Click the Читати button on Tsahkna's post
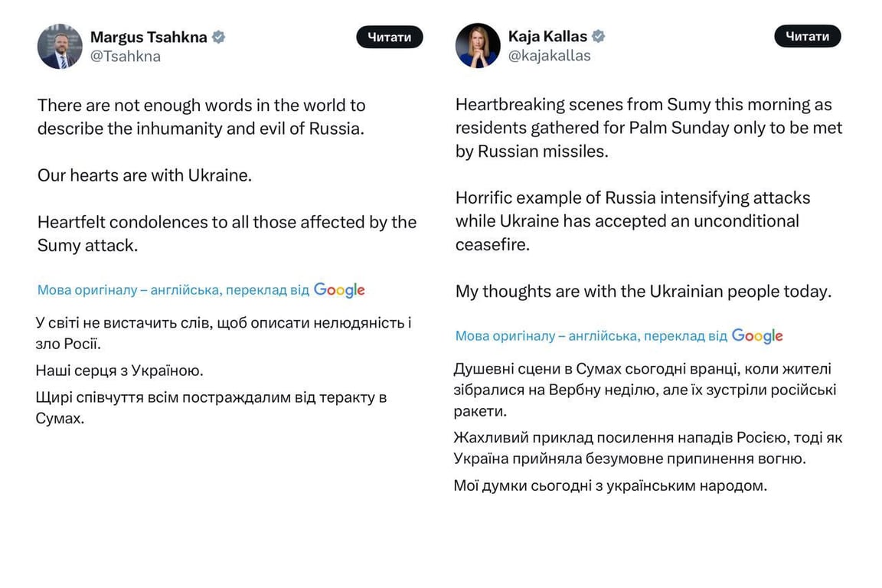This screenshot has width=882, height=588. point(390,36)
